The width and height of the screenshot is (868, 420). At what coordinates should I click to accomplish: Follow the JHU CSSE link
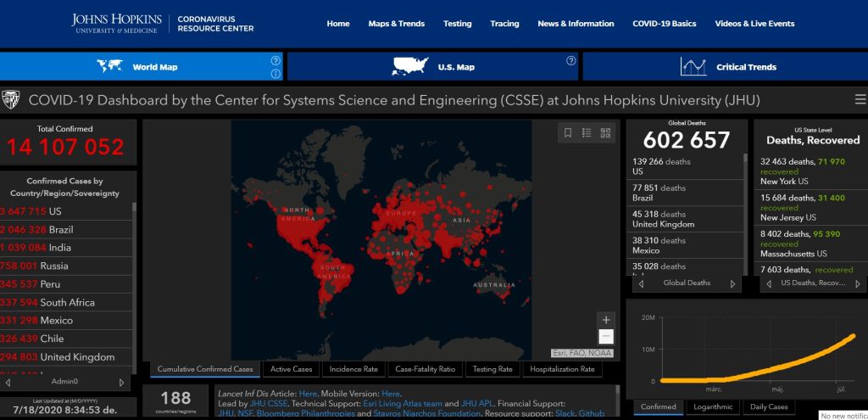[269, 404]
